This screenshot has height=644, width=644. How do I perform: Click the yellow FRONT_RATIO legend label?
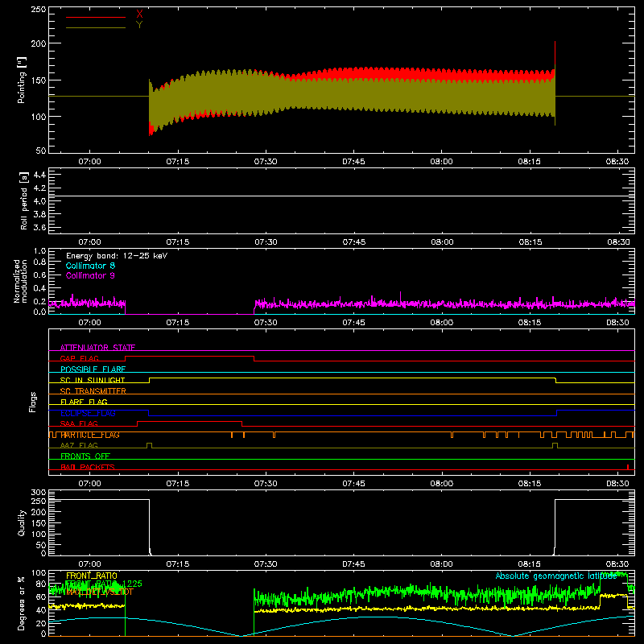click(92, 576)
